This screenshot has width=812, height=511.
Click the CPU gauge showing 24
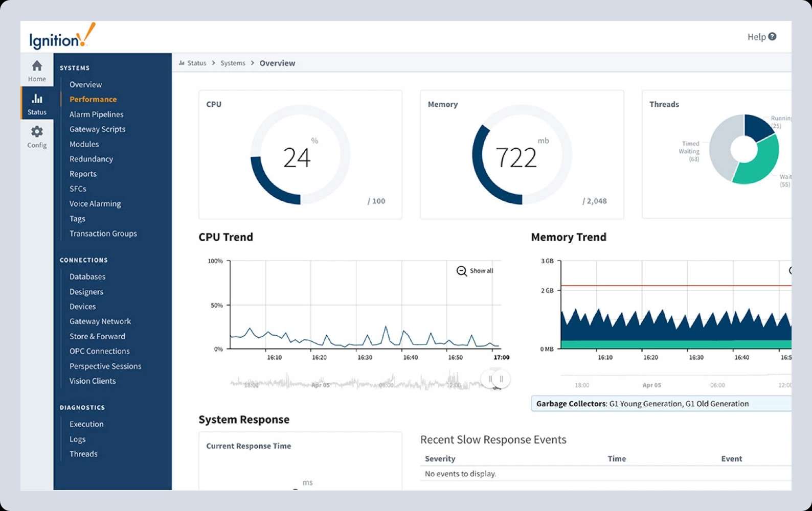[x=300, y=155]
